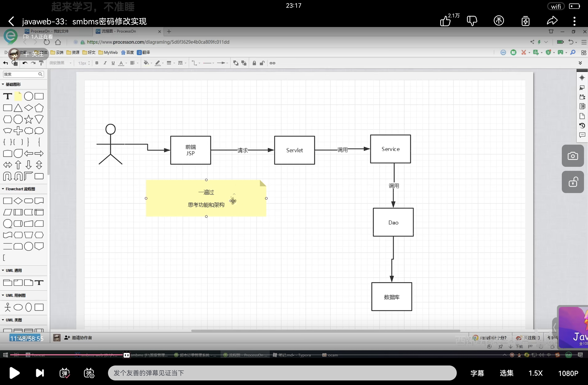Toggle subtitles with 字幕 button
The height and width of the screenshot is (385, 588).
coord(477,373)
